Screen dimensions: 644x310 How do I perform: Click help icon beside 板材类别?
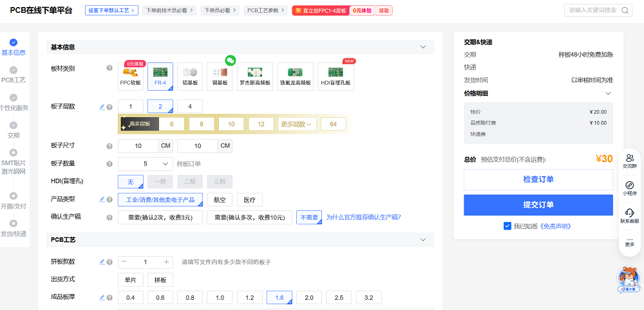pyautogui.click(x=109, y=68)
